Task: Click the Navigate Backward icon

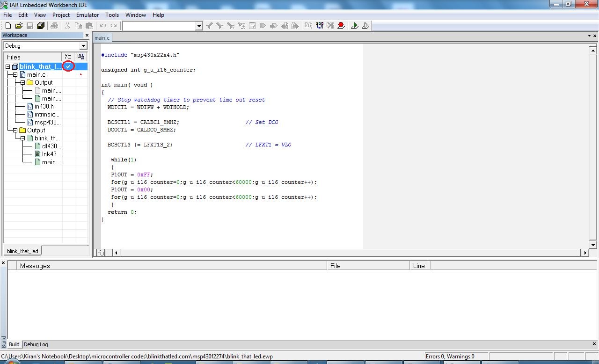Action: (285, 26)
